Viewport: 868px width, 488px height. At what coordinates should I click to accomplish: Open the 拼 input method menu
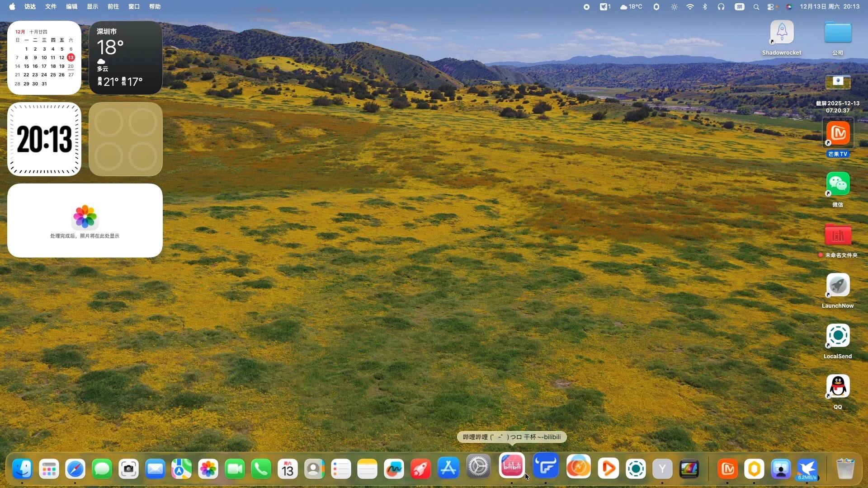[740, 6]
